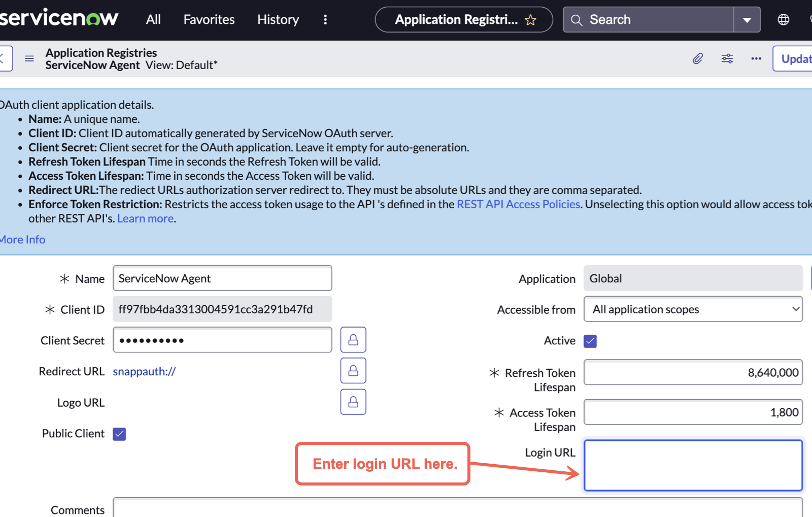Open the History menu
The height and width of the screenshot is (517, 812).
coord(278,19)
